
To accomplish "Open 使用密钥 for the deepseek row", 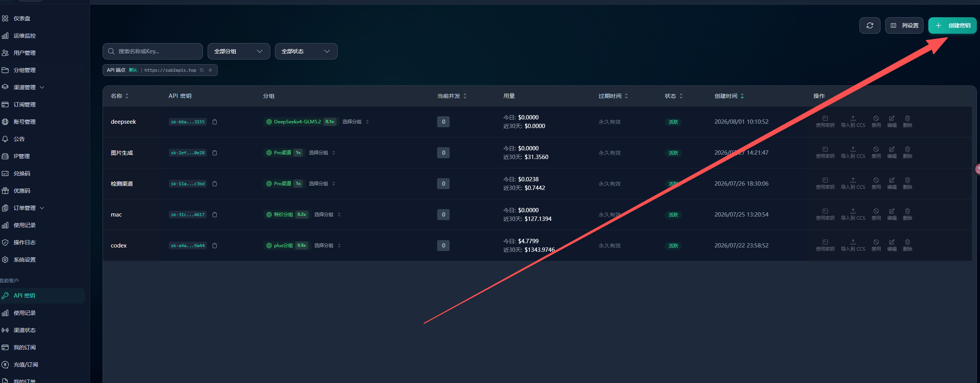I will (x=825, y=121).
